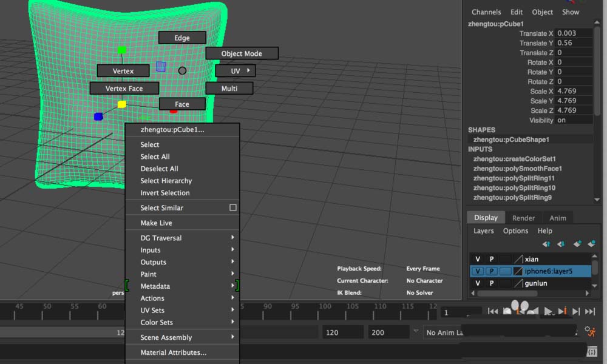This screenshot has height=364, width=607.
Task: Switch to the Render layer tab
Action: tap(523, 218)
